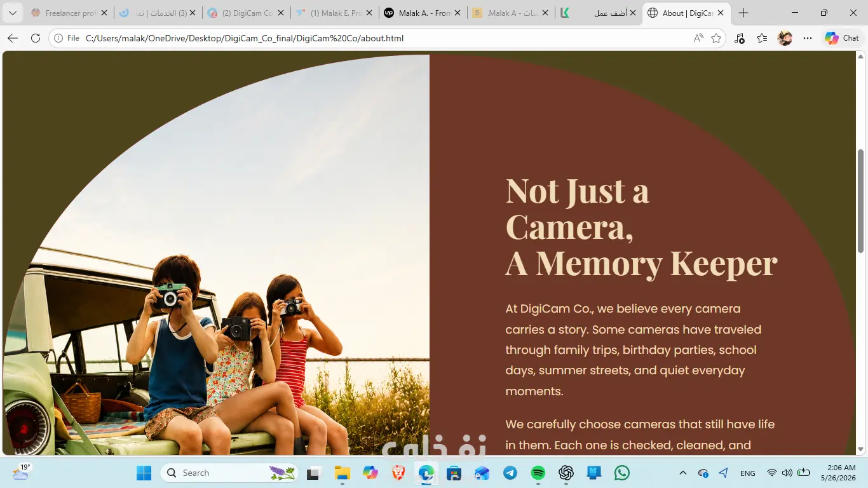Open Telegram from the taskbar

(510, 473)
